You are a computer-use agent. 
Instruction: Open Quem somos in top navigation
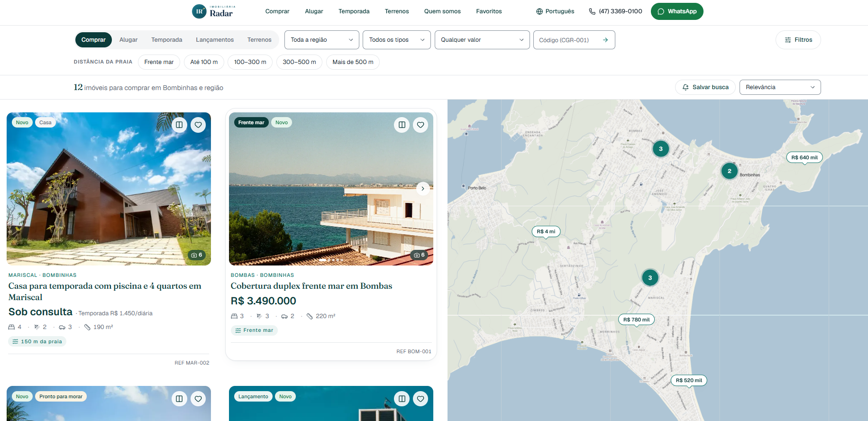pos(442,11)
